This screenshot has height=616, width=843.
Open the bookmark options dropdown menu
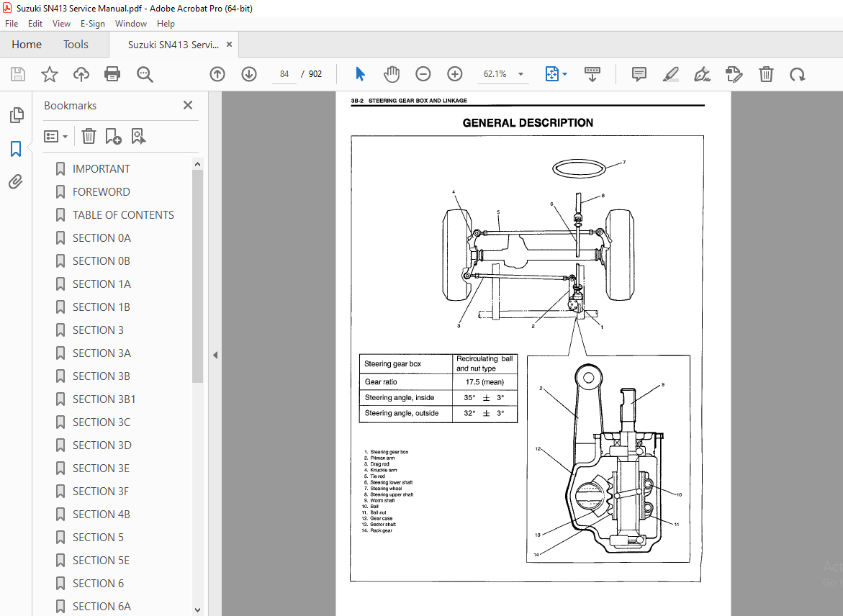coord(56,136)
